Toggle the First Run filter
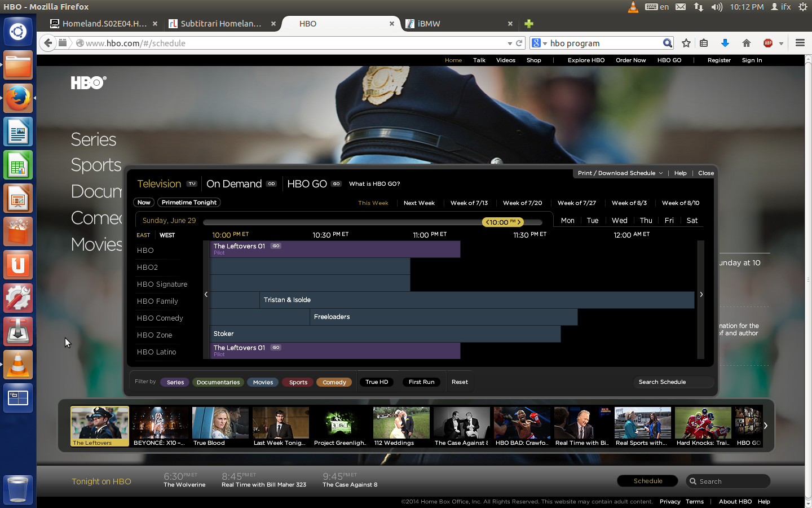 tap(422, 382)
